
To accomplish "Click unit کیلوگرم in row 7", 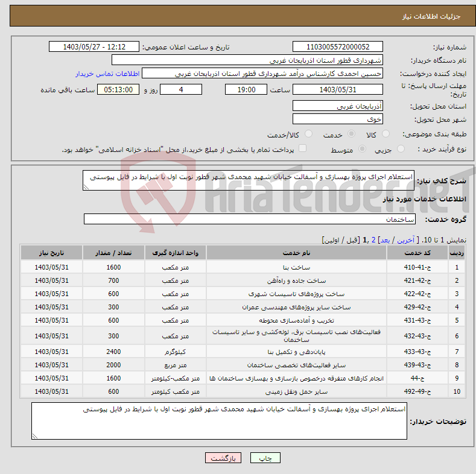I will pyautogui.click(x=175, y=352).
